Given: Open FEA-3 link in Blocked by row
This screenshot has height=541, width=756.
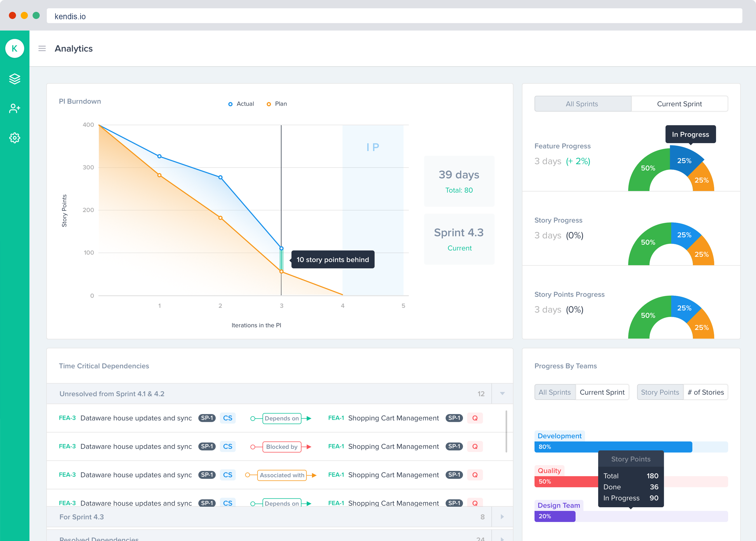Looking at the screenshot, I should (67, 446).
